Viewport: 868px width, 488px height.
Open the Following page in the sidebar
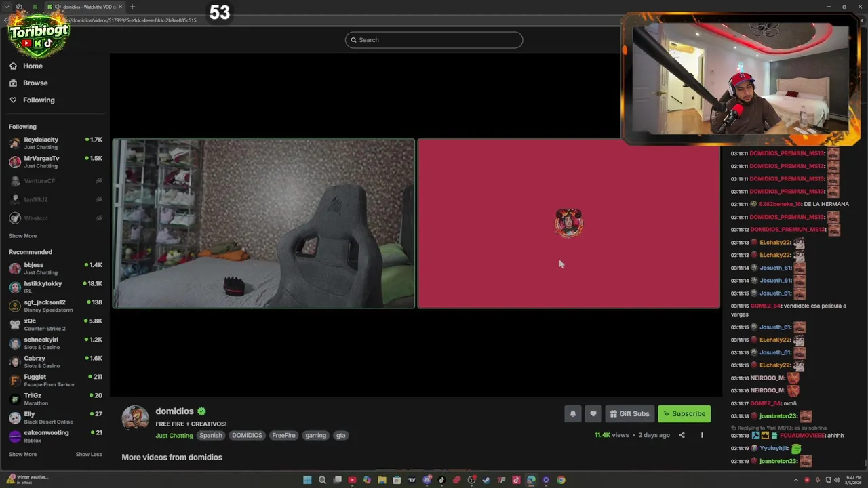click(x=32, y=100)
